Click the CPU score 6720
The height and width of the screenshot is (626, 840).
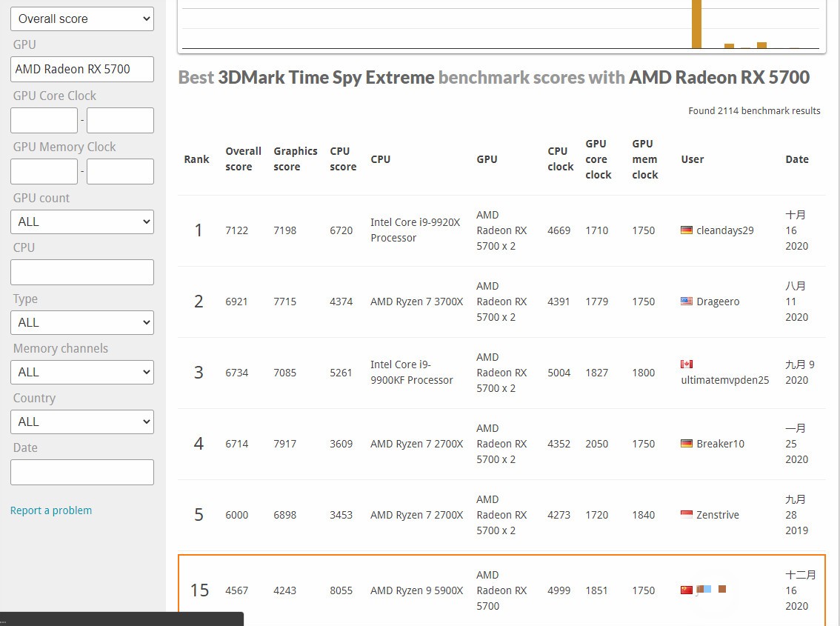341,230
